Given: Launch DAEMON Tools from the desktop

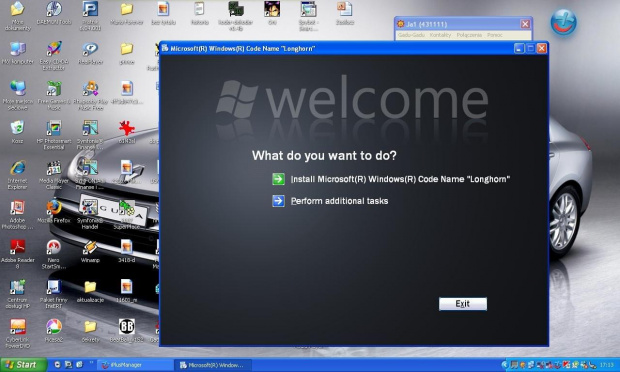Looking at the screenshot, I should [x=54, y=13].
